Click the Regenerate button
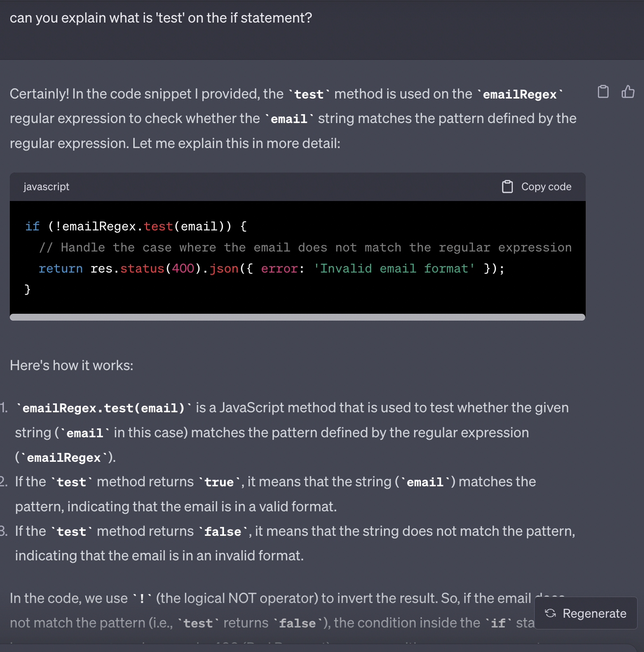Image resolution: width=644 pixels, height=652 pixels. (586, 613)
